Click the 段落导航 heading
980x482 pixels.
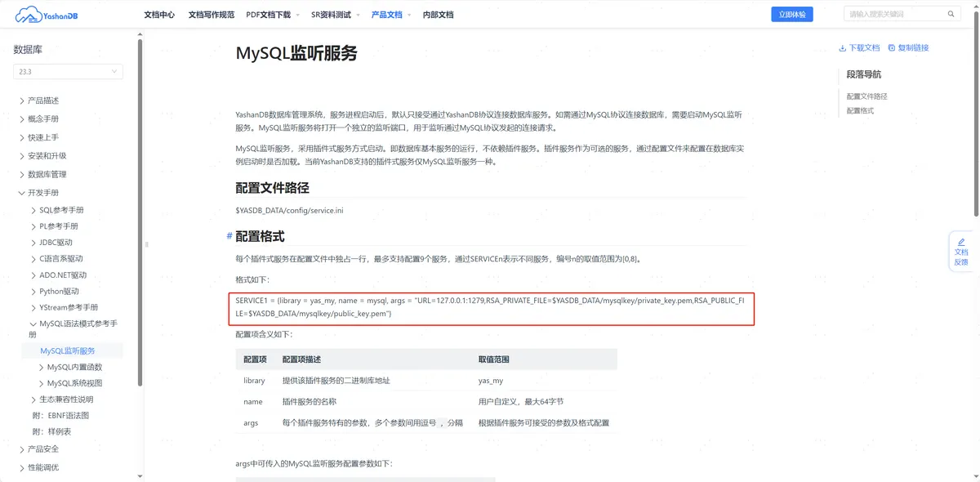[863, 74]
